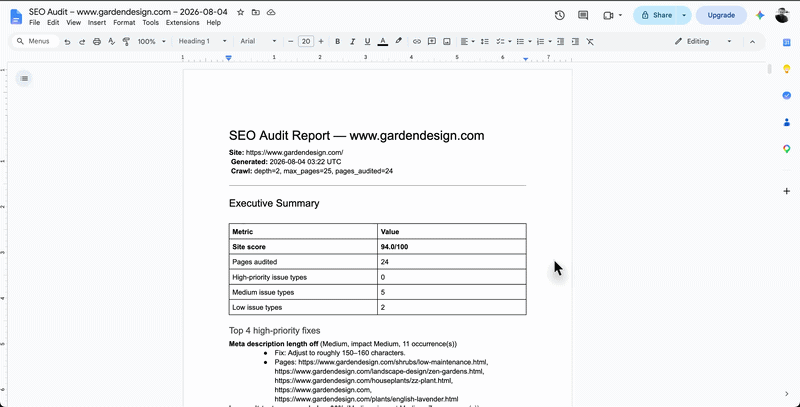Open Google Maps side panel
This screenshot has height=407, width=800.
(x=786, y=149)
